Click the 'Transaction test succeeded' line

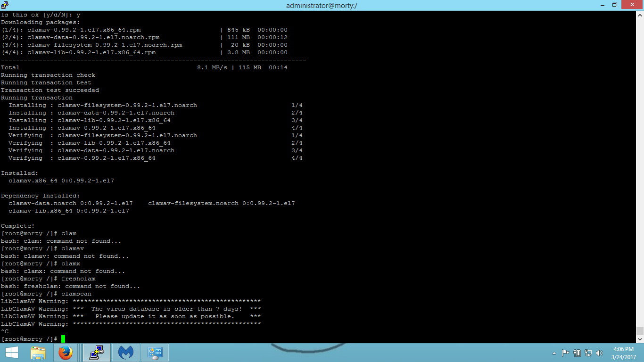coord(50,90)
